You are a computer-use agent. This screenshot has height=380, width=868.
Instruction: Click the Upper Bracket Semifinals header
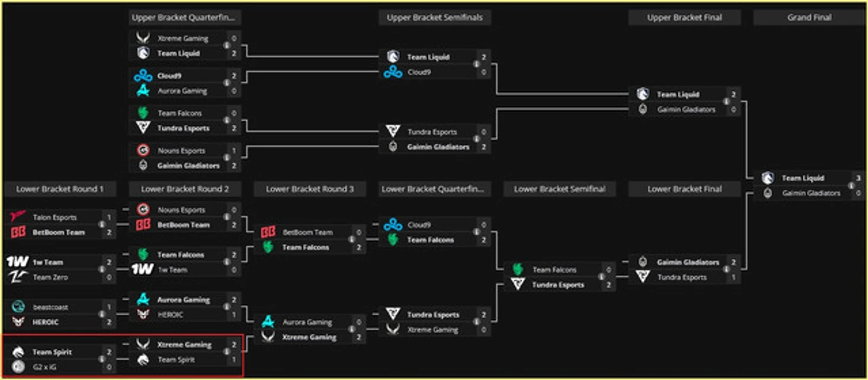coord(435,18)
